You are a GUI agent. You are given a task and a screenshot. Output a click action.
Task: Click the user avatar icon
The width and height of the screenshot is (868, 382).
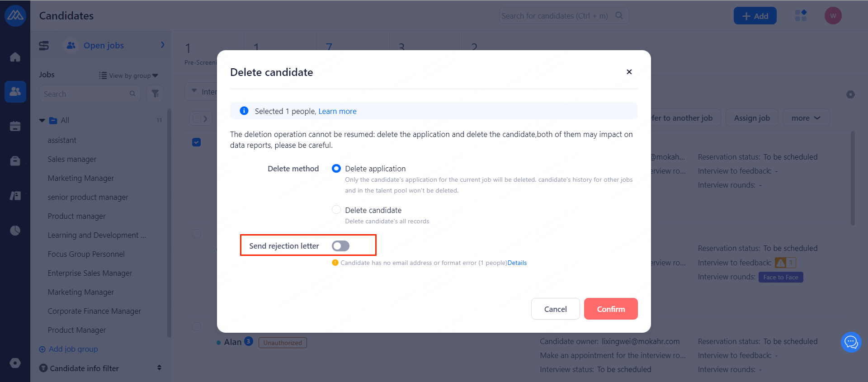833,16
